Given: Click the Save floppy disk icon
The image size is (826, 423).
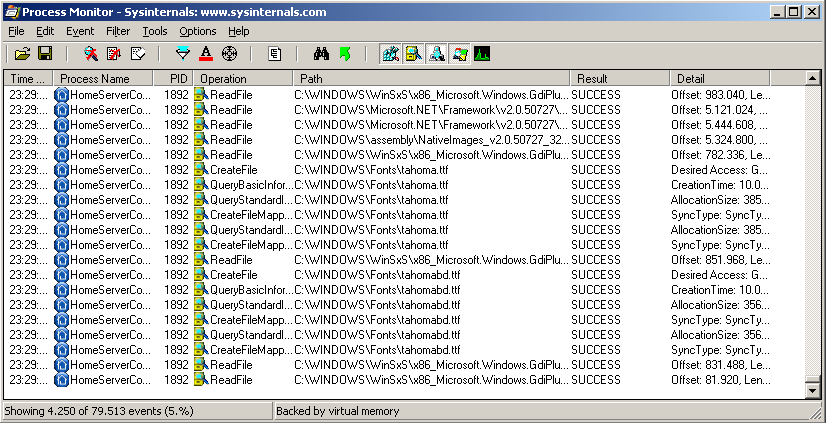Looking at the screenshot, I should click(45, 53).
